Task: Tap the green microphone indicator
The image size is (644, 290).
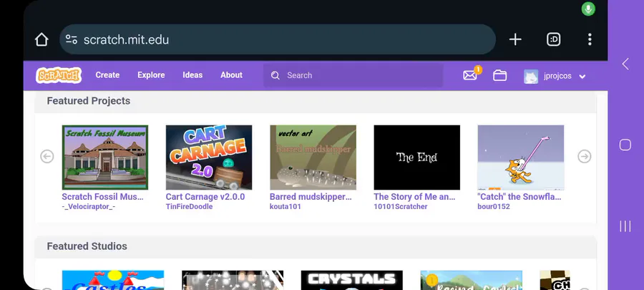Action: [x=588, y=9]
